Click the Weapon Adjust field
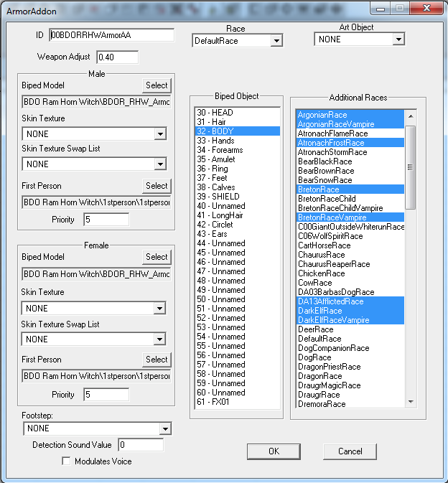The width and height of the screenshot is (448, 483). coord(118,57)
